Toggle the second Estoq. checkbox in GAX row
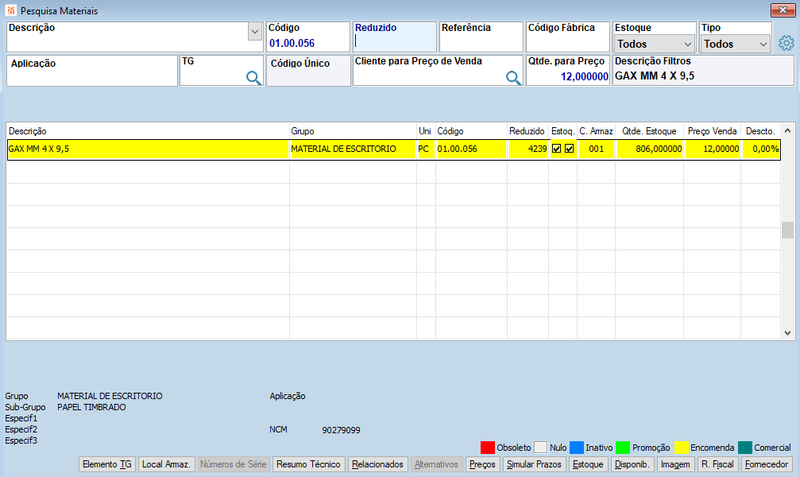This screenshot has height=477, width=800. (569, 149)
